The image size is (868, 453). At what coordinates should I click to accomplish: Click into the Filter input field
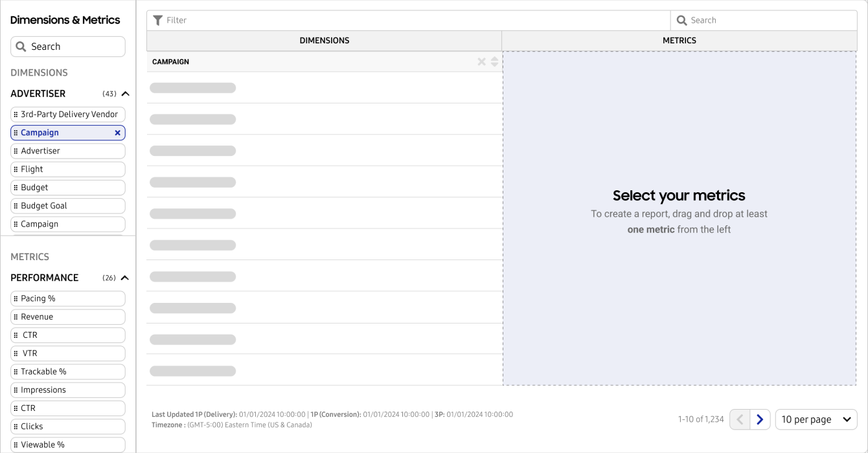(415, 21)
